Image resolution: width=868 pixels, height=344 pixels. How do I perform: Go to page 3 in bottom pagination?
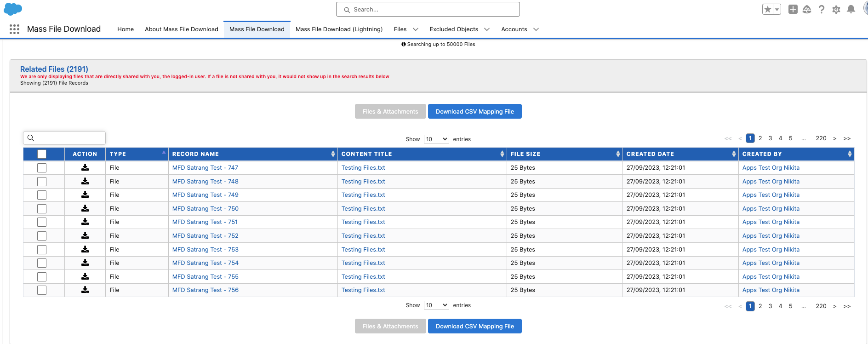[771, 306]
